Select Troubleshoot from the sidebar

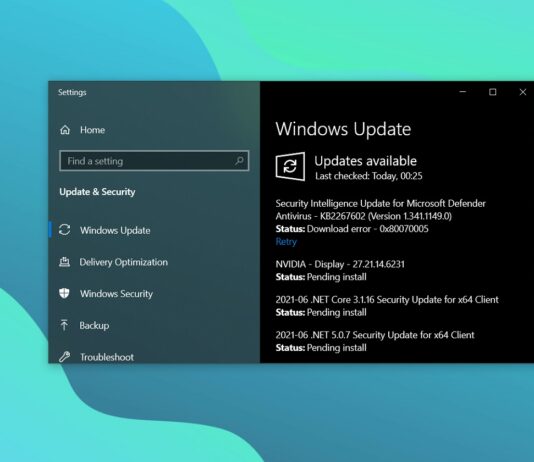pyautogui.click(x=107, y=357)
